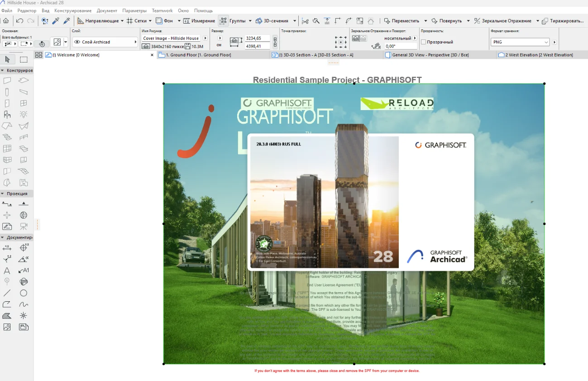Select the Marquee tool

[x=24, y=59]
